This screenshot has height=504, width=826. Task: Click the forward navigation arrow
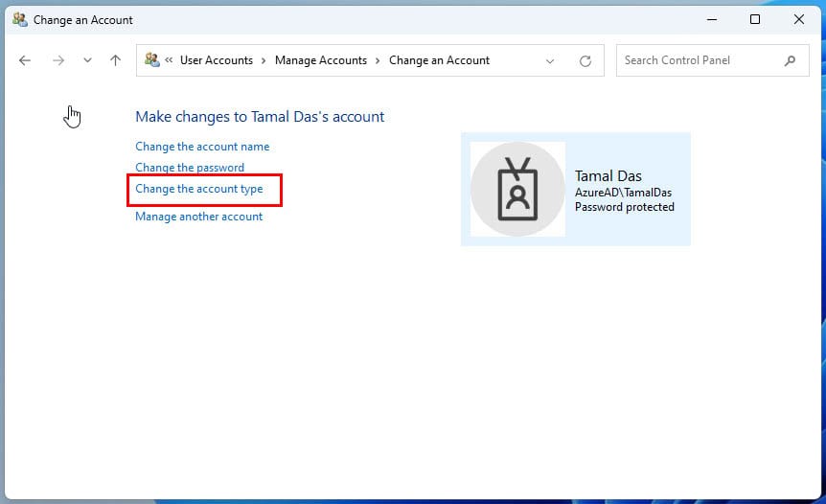point(58,60)
